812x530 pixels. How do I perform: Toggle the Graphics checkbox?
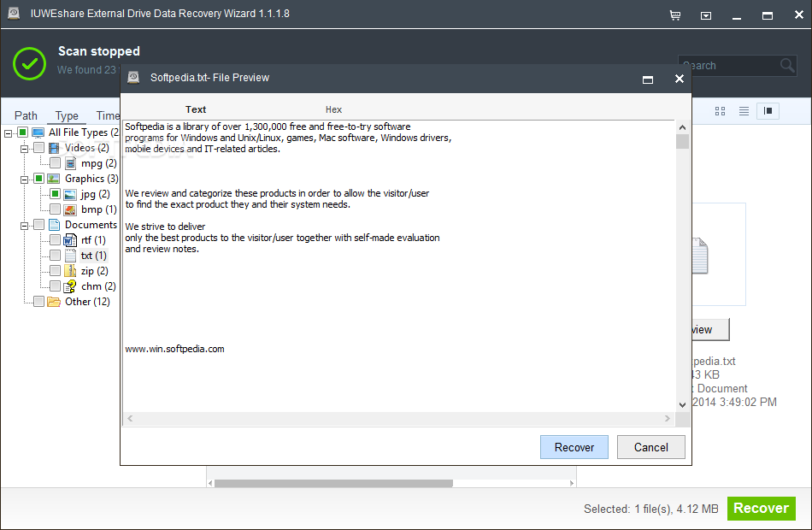(38, 179)
